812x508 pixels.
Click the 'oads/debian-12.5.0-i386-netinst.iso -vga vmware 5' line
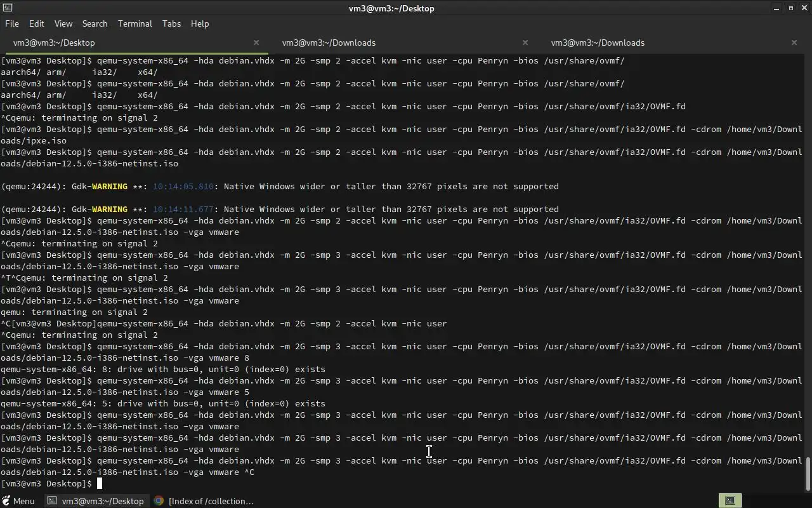click(125, 392)
